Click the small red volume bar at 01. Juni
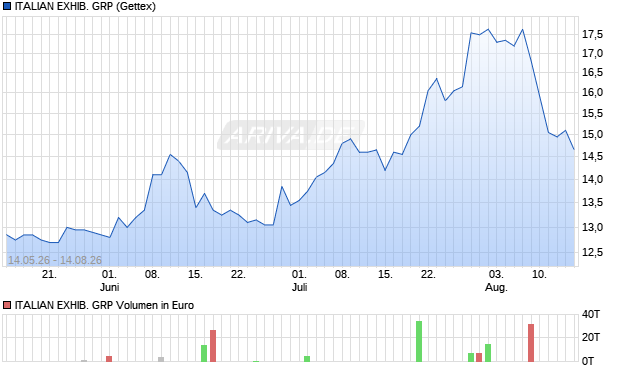 tap(109, 359)
